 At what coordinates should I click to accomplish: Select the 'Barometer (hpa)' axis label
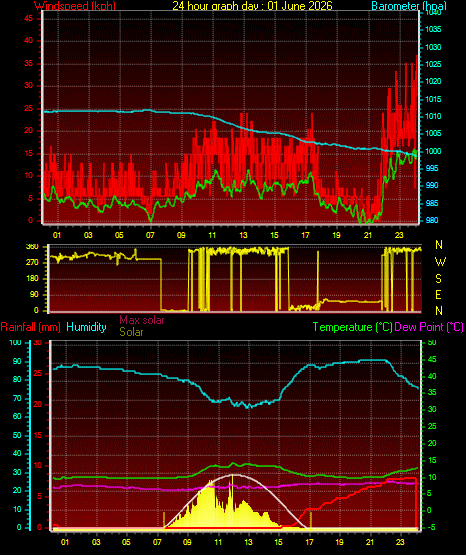tap(409, 6)
